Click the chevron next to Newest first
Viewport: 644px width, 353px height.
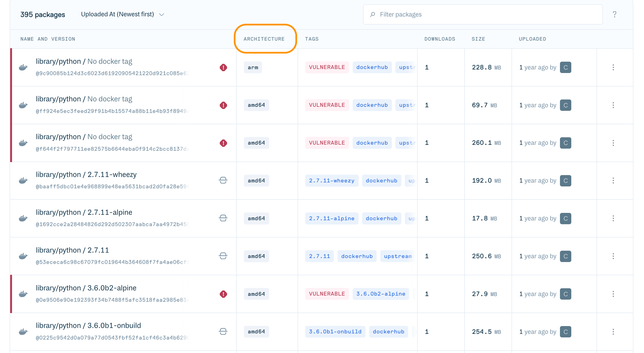pyautogui.click(x=162, y=14)
